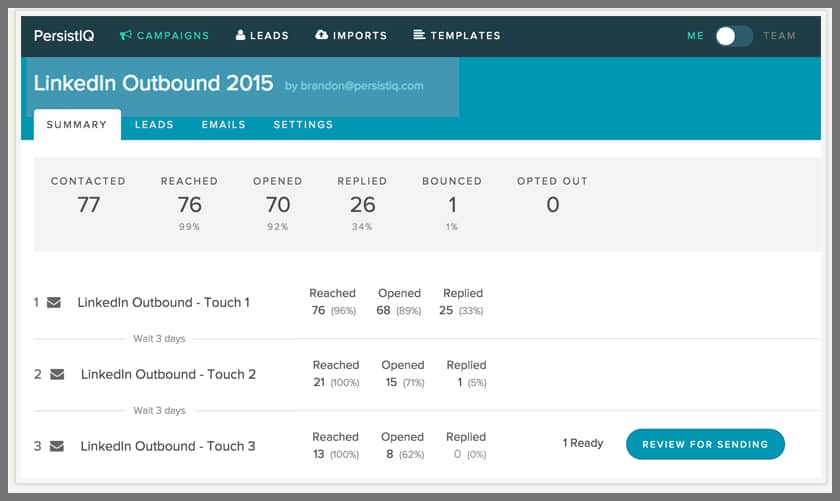Go to the Settings tab
The height and width of the screenshot is (501, 840).
pyautogui.click(x=303, y=125)
